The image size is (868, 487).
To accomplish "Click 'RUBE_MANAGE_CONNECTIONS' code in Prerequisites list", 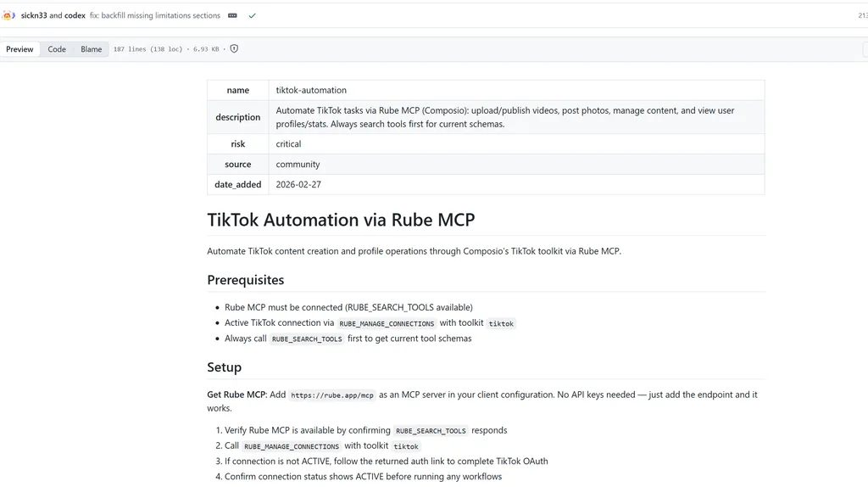I will click(387, 323).
